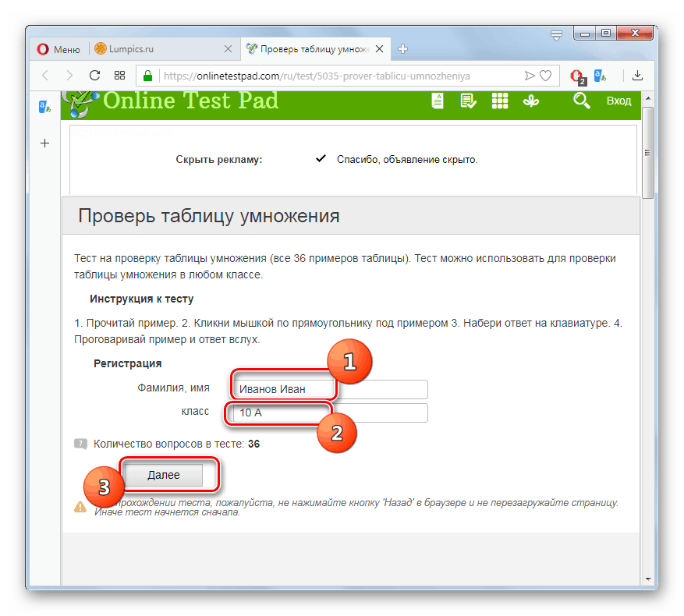684x616 pixels.
Task: Click the Далее button
Action: [164, 475]
